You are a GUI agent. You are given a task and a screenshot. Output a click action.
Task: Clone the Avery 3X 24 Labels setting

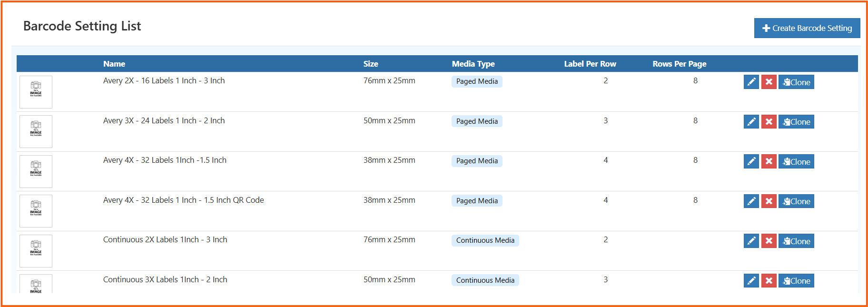(x=796, y=122)
